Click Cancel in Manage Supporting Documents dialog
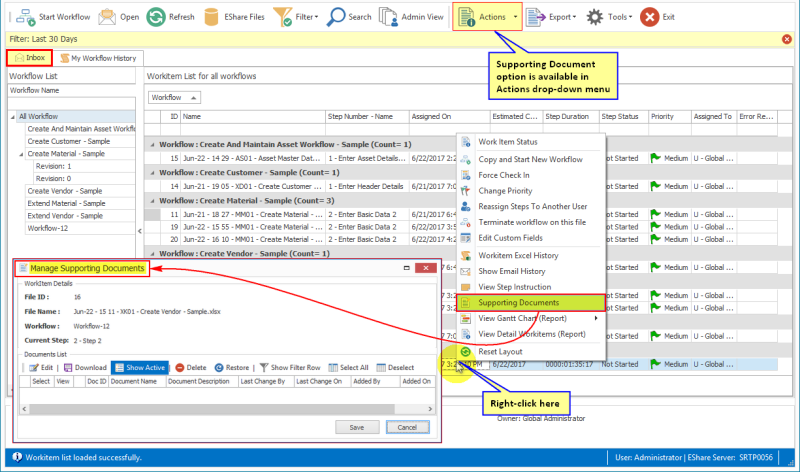800x472 pixels. coord(407,427)
